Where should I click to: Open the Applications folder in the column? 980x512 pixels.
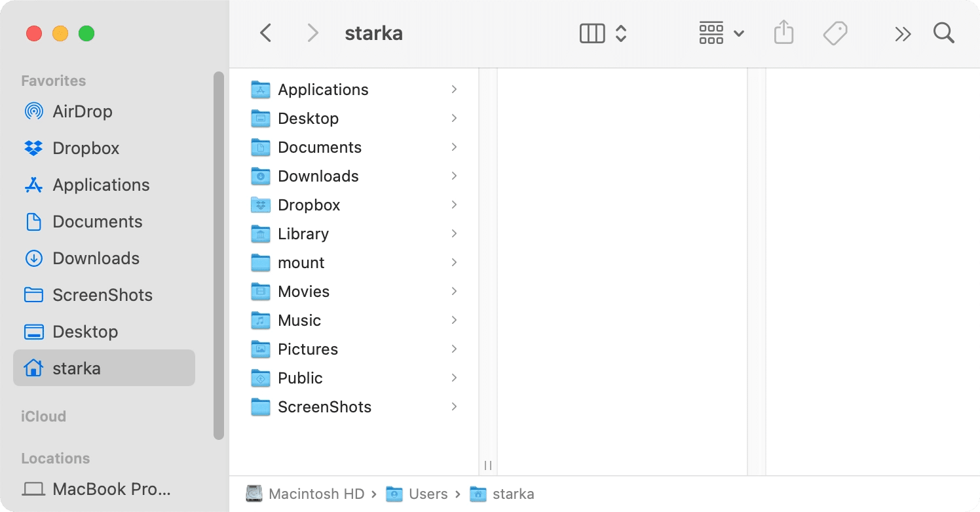[323, 89]
